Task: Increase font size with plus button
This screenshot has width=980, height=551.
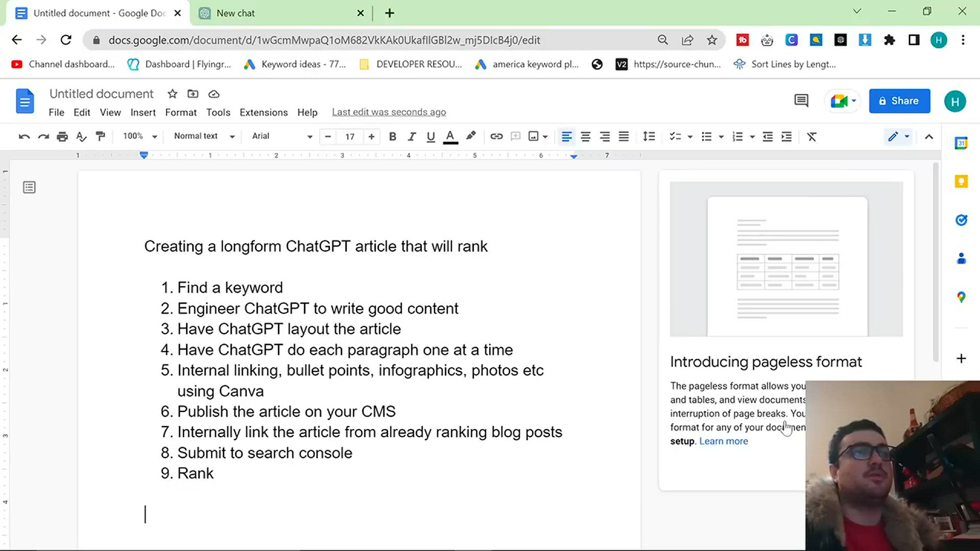Action: [x=372, y=136]
